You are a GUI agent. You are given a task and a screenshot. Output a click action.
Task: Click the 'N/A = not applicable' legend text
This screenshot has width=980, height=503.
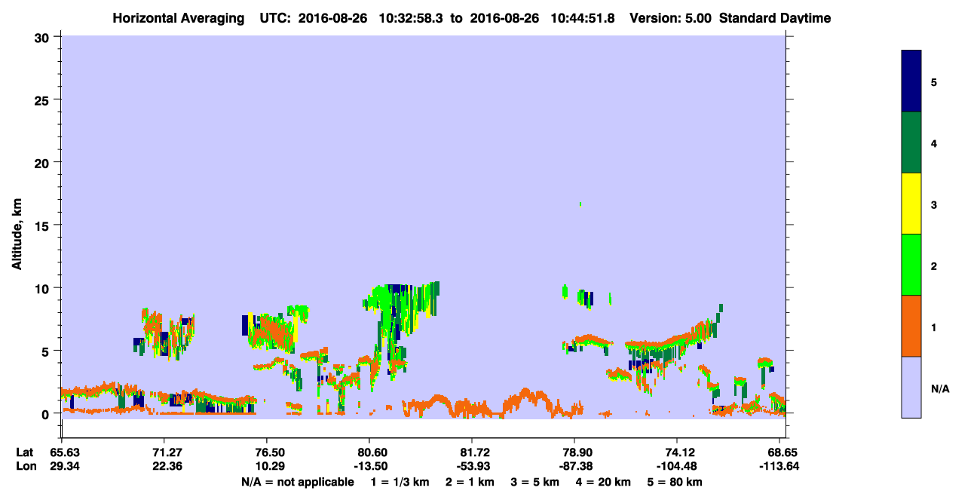pyautogui.click(x=297, y=481)
